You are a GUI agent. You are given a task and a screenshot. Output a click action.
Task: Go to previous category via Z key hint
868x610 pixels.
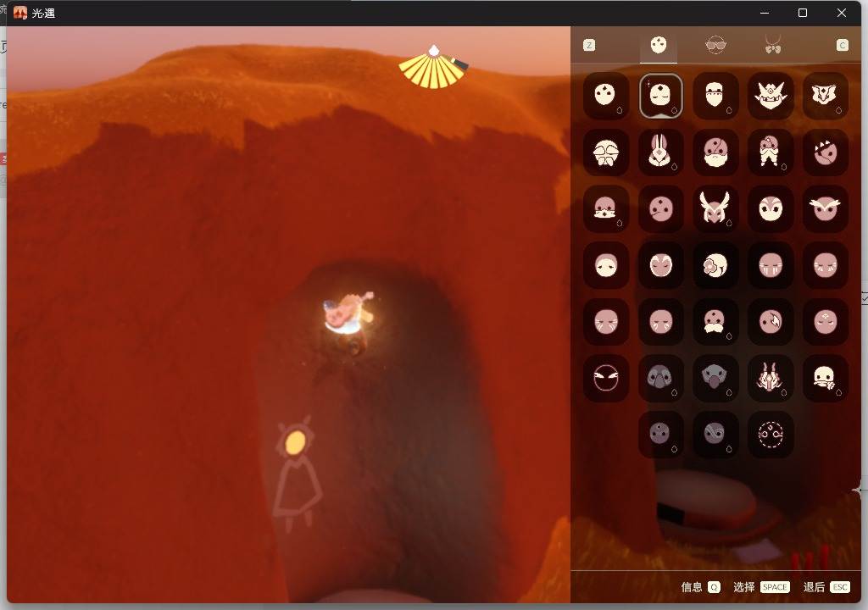tap(589, 46)
